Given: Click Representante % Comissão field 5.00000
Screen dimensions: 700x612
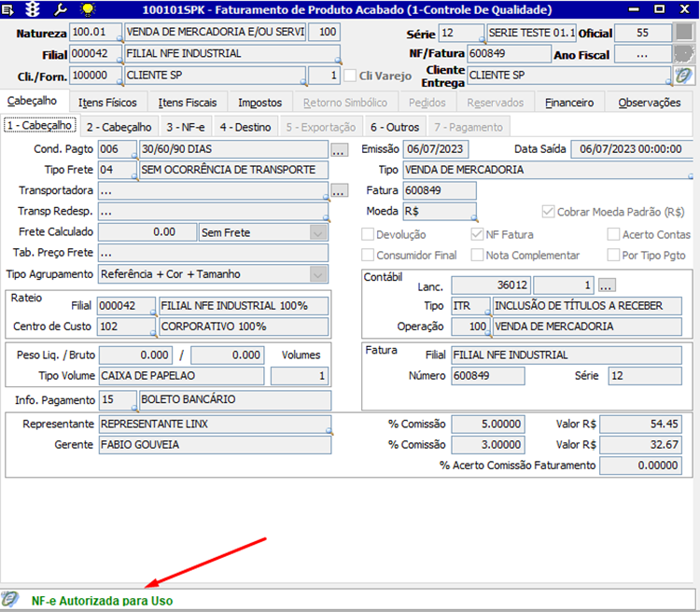Looking at the screenshot, I should (487, 424).
